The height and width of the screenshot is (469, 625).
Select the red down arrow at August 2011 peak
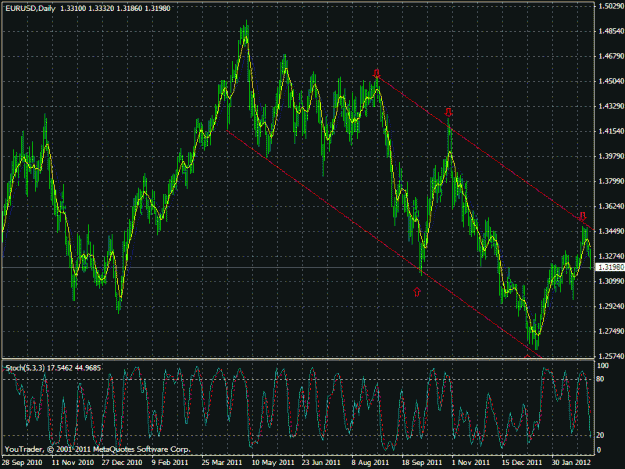click(x=377, y=73)
